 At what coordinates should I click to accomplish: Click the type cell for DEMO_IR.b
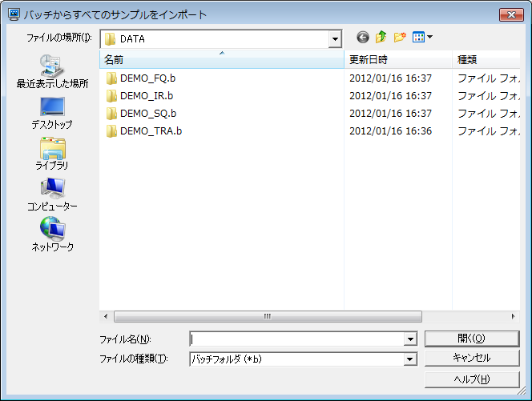tap(489, 96)
